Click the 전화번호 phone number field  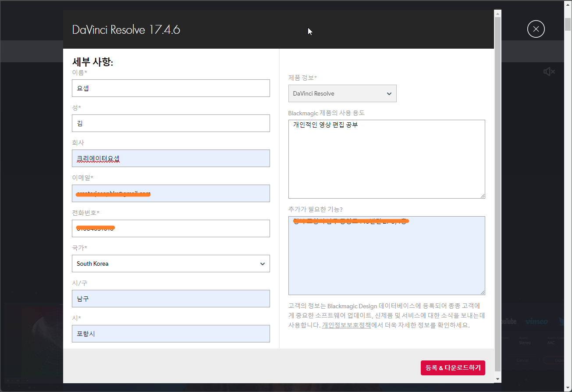171,228
